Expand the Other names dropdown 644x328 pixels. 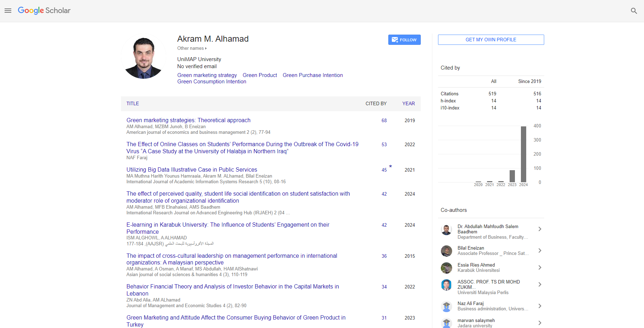[x=192, y=48]
